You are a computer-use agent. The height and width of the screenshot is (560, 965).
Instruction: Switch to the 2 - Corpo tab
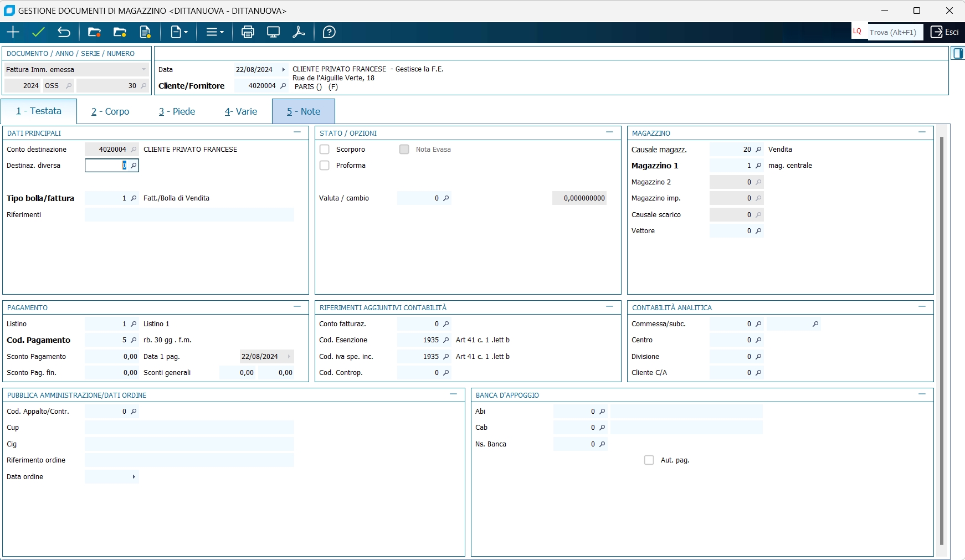pos(110,111)
